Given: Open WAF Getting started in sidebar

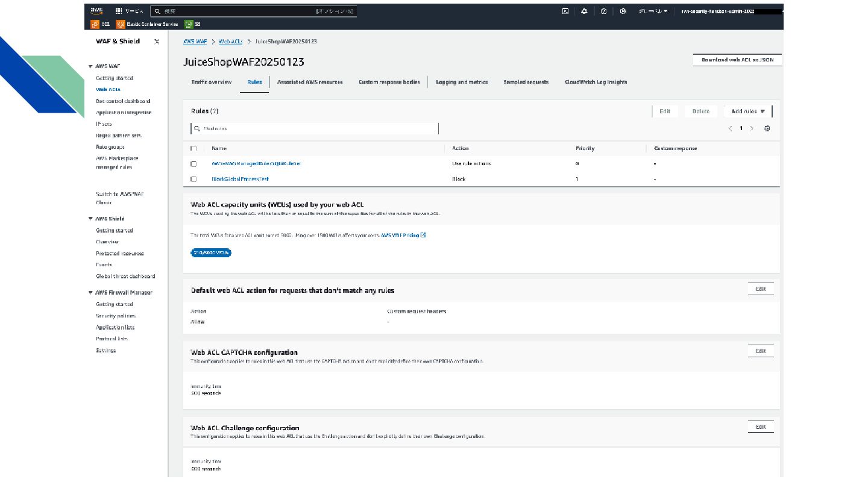Looking at the screenshot, I should point(115,78).
